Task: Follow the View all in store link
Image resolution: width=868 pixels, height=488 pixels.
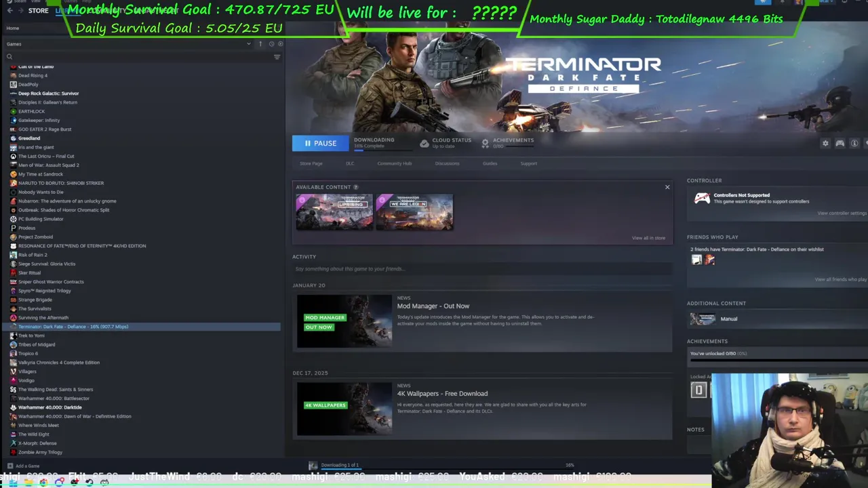Action: (x=648, y=238)
